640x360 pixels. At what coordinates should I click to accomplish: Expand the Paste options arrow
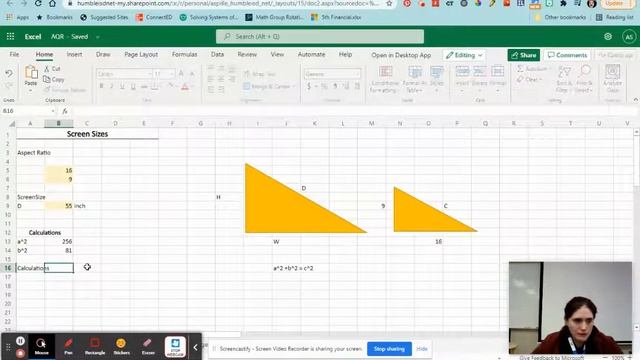31,90
